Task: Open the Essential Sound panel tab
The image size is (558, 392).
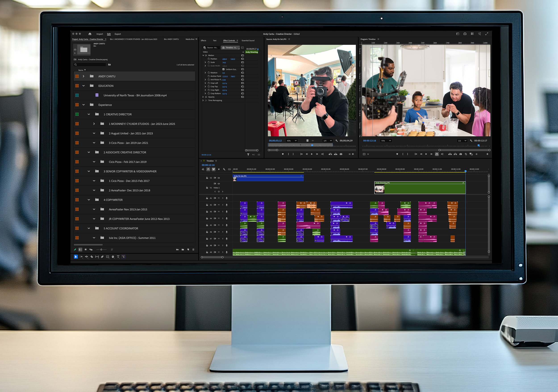Action: (x=248, y=41)
